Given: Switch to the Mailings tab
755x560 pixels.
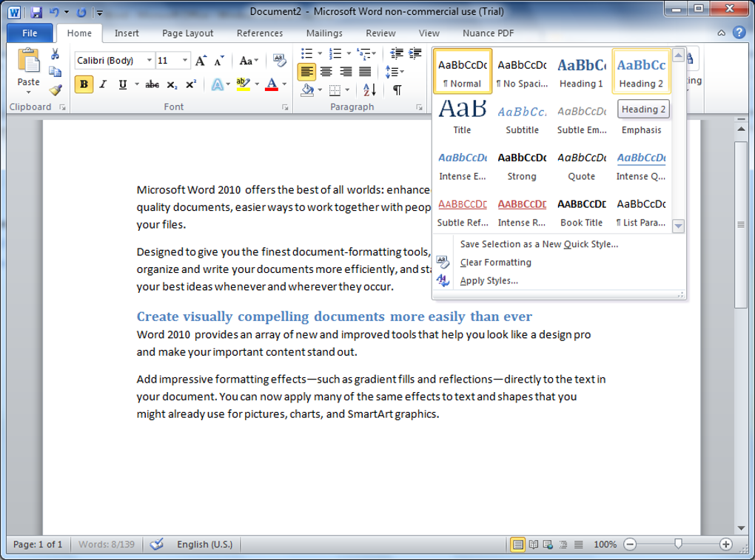Looking at the screenshot, I should coord(324,33).
